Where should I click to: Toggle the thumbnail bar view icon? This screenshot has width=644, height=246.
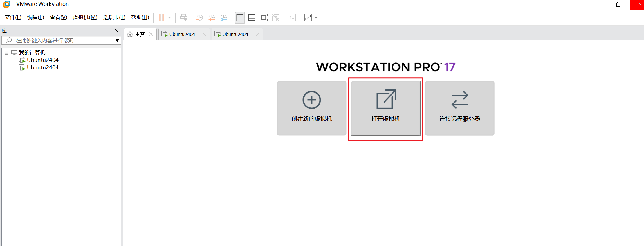click(252, 18)
